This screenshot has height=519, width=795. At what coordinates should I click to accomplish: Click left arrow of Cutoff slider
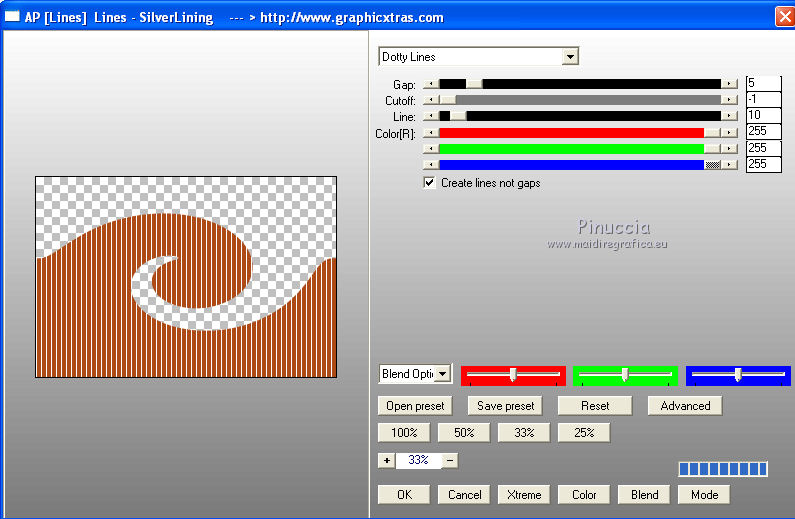pos(431,100)
